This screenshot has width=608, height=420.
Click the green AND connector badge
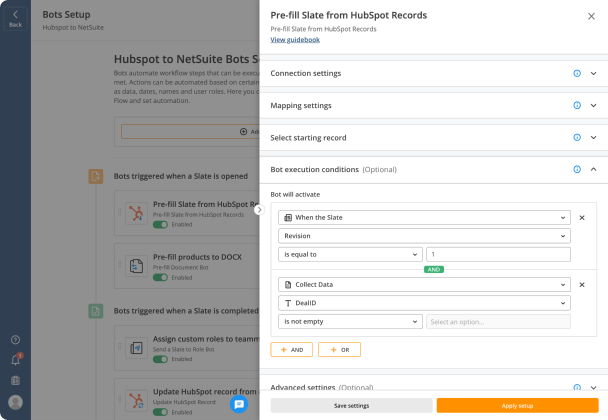[x=434, y=270]
